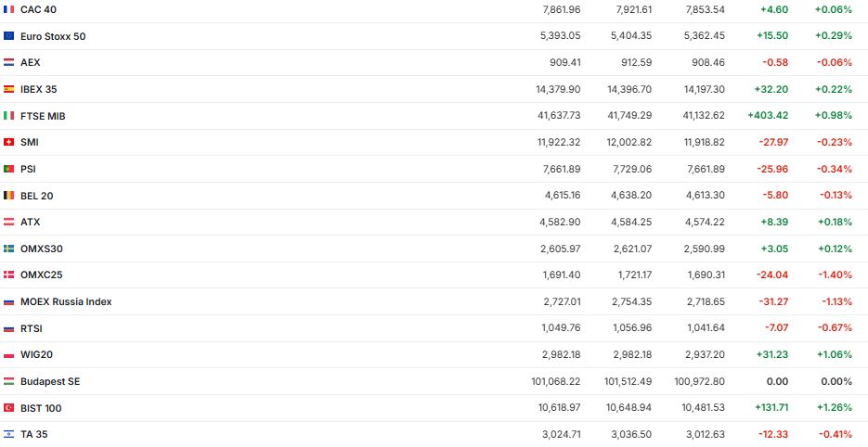Click the France flag icon beside CAC 40
868x447 pixels.
click(x=9, y=9)
